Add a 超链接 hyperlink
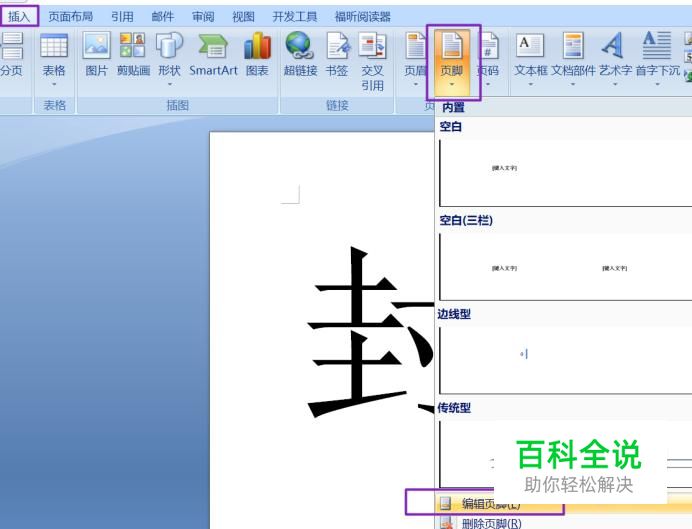This screenshot has width=692, height=529. point(301,55)
